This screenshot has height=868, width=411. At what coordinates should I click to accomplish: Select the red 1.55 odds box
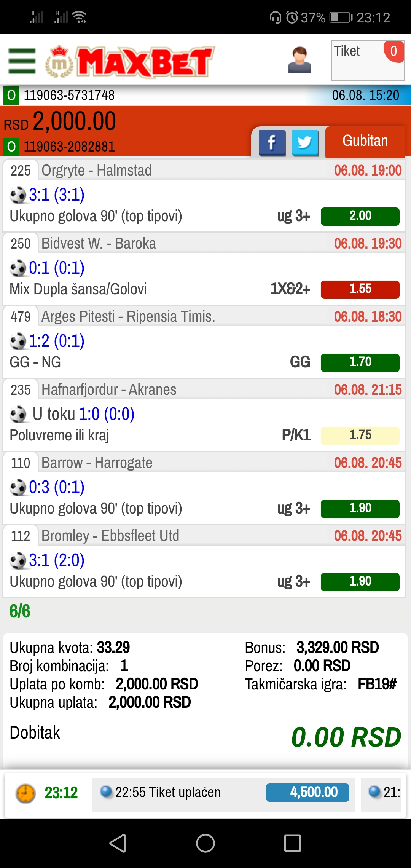click(360, 289)
